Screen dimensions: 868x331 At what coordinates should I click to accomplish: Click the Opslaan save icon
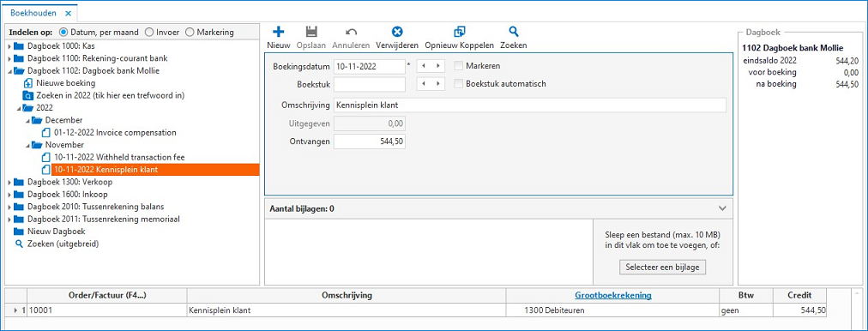click(311, 32)
